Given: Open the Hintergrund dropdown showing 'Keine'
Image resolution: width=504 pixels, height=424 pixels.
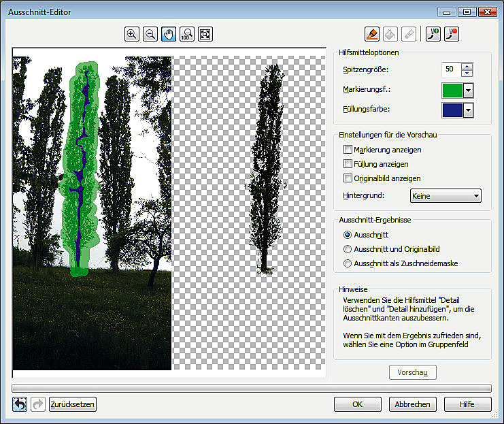Looking at the screenshot, I should pos(446,196).
